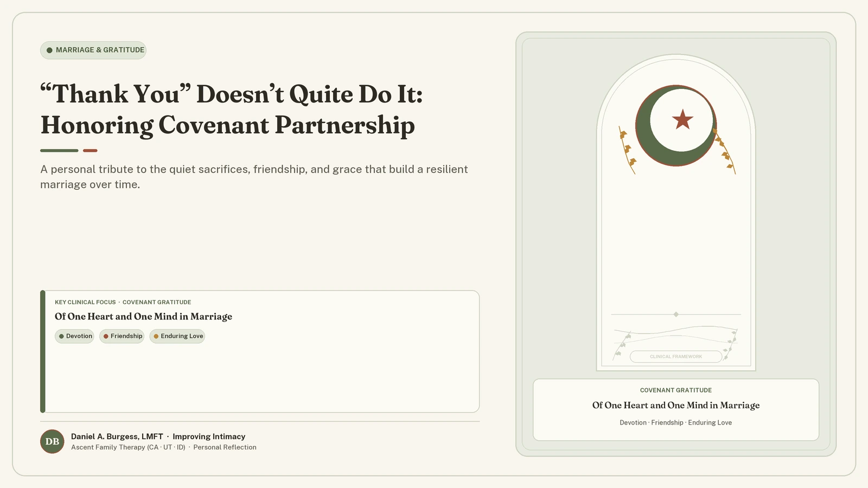Screen dimensions: 868x488
Task: Open Daniel A. Burgess, LMFT author name
Action: click(117, 436)
